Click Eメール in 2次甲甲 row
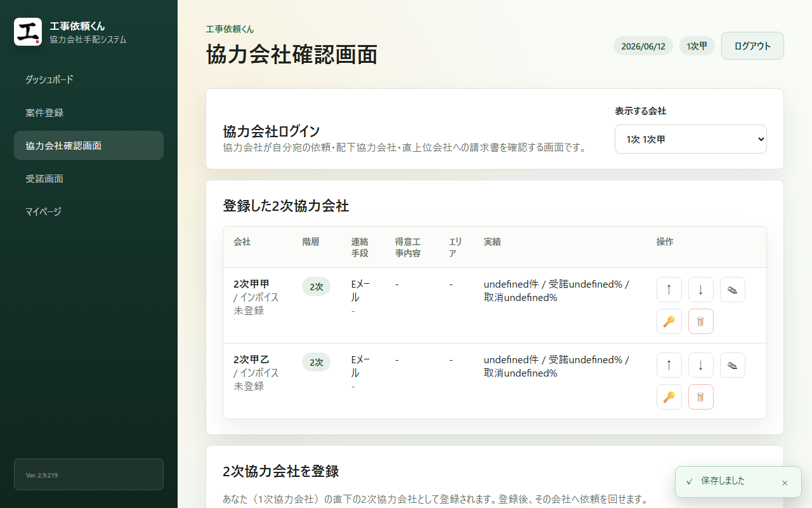The width and height of the screenshot is (812, 508). (360, 291)
